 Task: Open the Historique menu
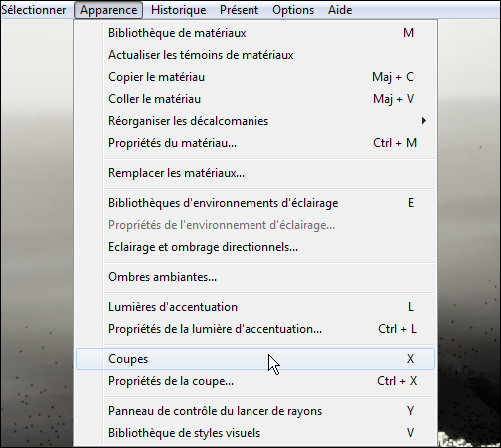(178, 10)
